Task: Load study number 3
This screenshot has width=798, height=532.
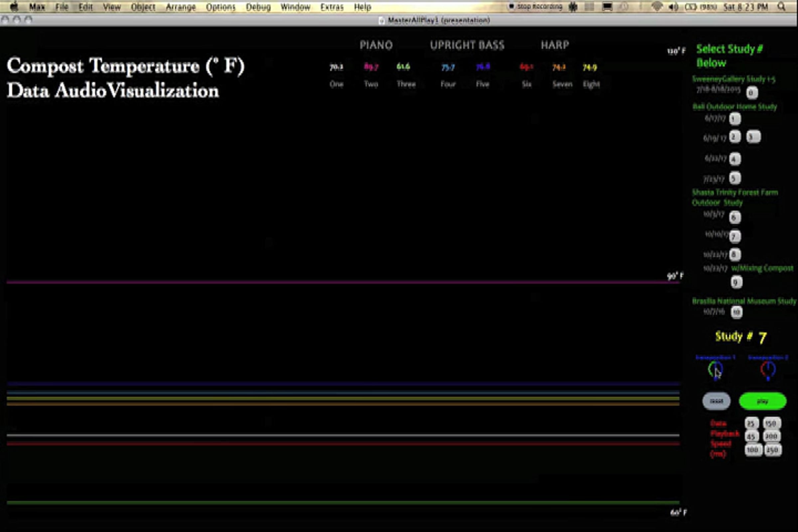Action: pyautogui.click(x=753, y=137)
